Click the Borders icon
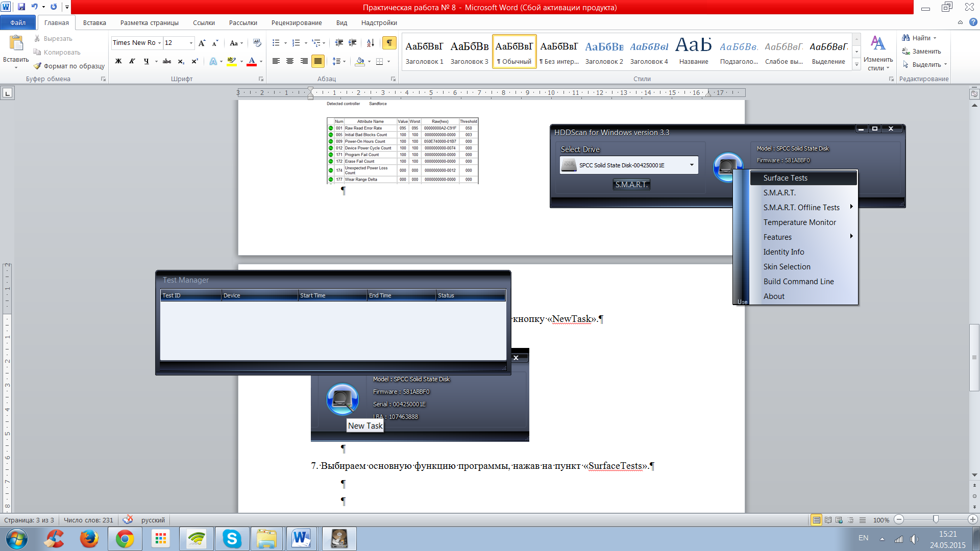This screenshot has height=551, width=980. (379, 61)
